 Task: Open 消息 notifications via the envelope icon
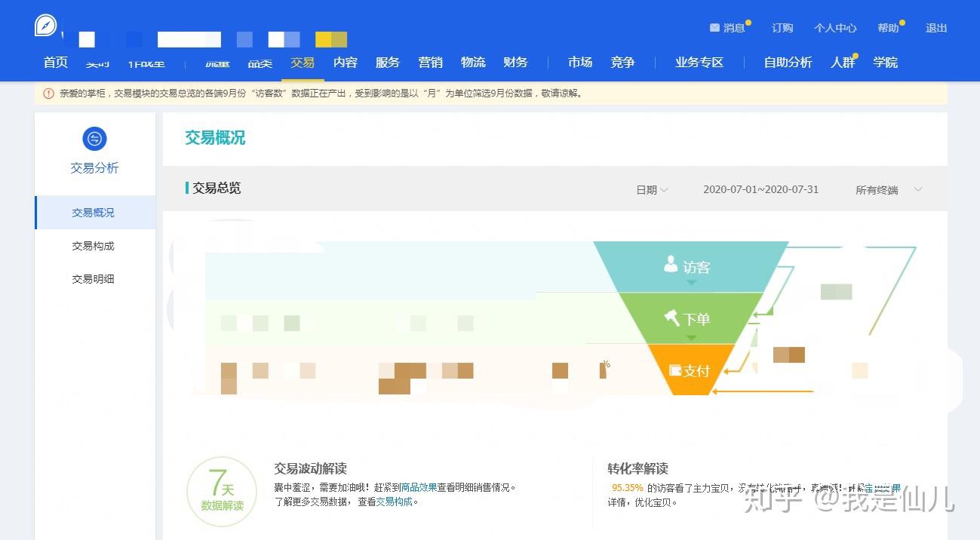pyautogui.click(x=714, y=28)
